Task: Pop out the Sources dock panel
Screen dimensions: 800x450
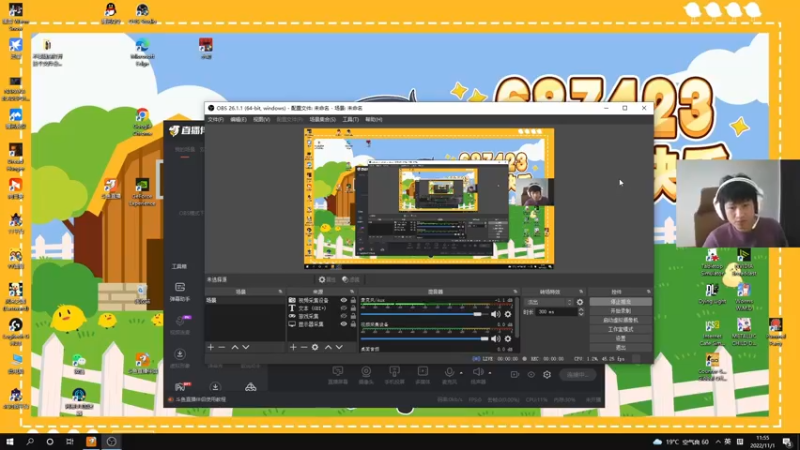Action: 352,292
